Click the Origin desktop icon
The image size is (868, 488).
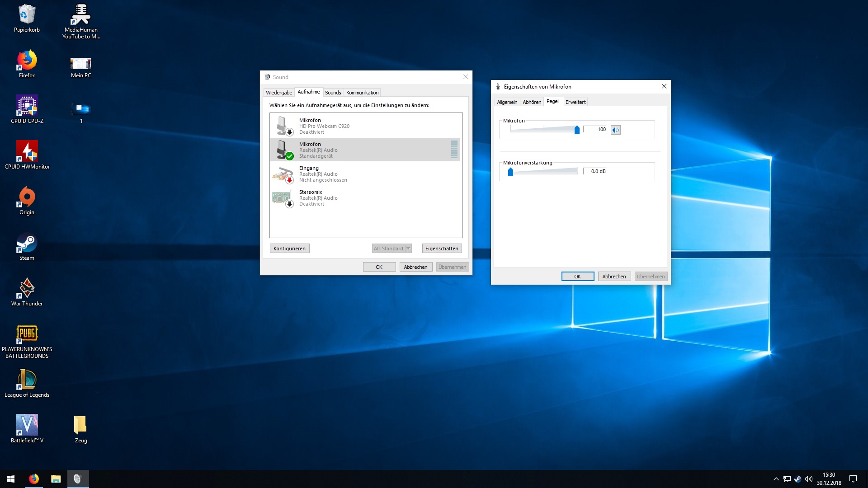[x=27, y=197]
